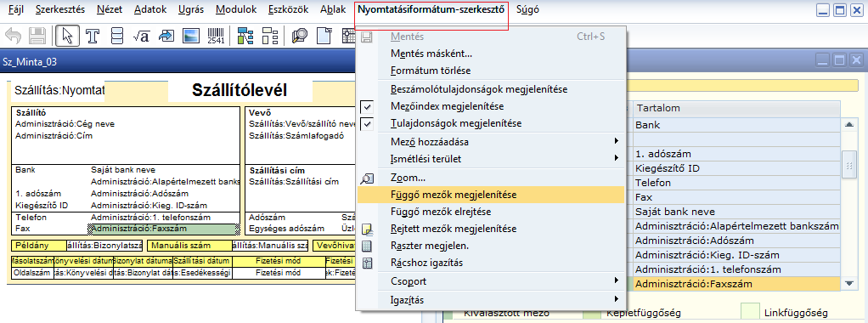868x323 pixels.
Task: Select the 'Kiegészítő ID' row in Tartalom list
Action: (736, 167)
